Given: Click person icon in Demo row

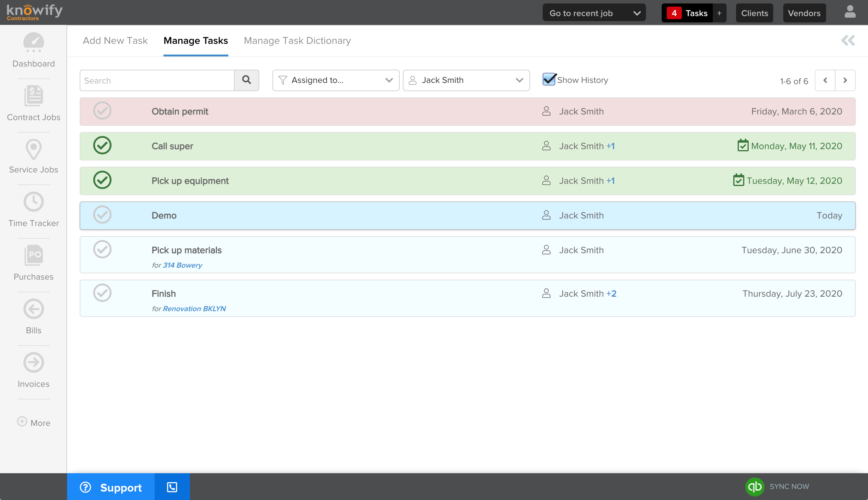Looking at the screenshot, I should point(546,215).
